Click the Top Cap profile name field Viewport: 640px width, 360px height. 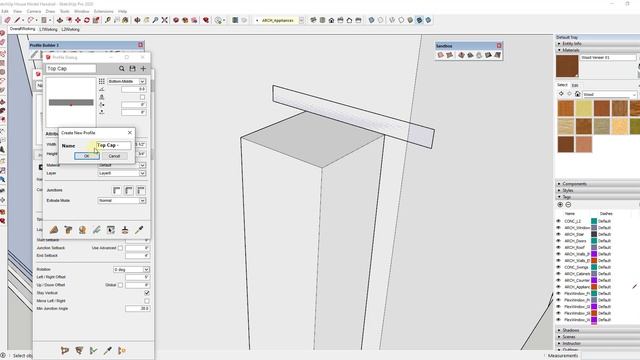(71, 69)
